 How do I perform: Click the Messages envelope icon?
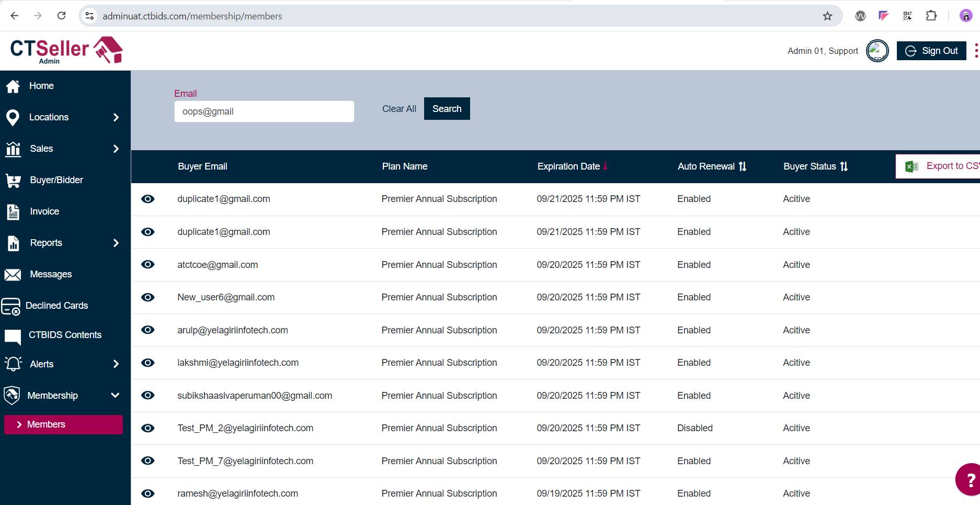coord(13,275)
